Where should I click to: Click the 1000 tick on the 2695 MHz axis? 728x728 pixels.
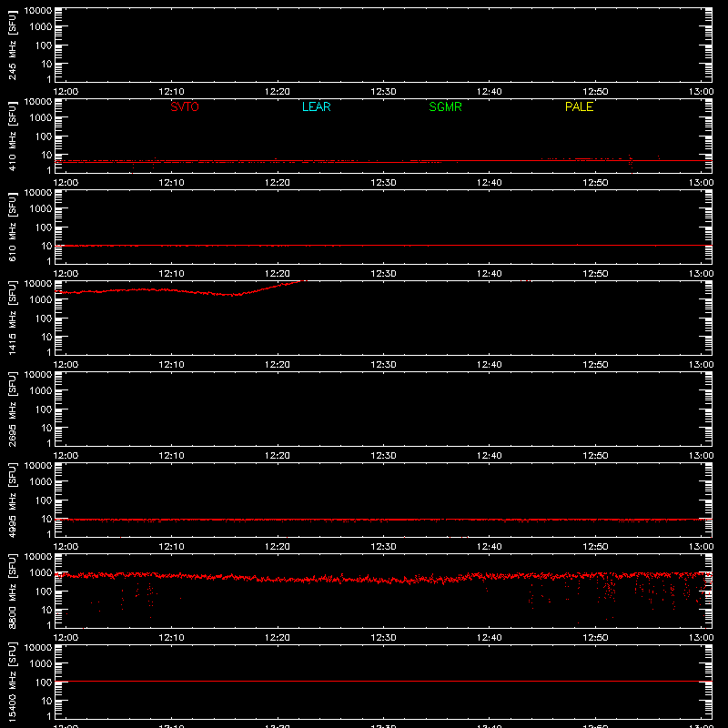[41, 391]
